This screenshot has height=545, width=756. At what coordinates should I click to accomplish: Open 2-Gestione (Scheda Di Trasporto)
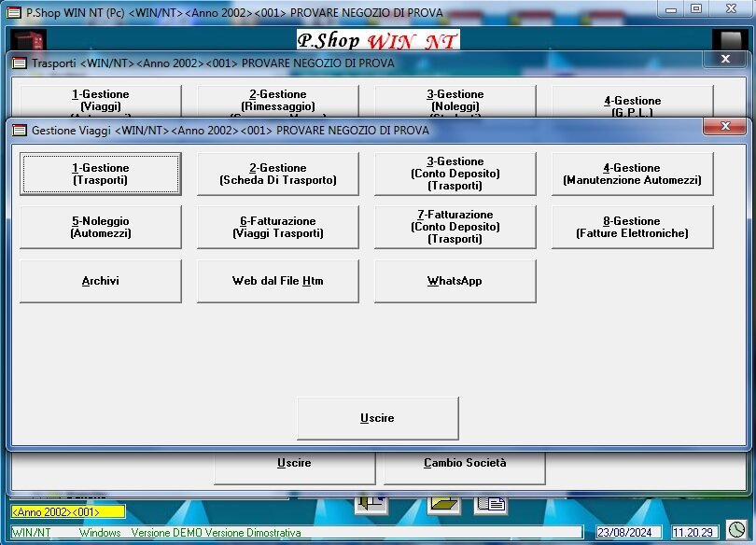pyautogui.click(x=277, y=174)
